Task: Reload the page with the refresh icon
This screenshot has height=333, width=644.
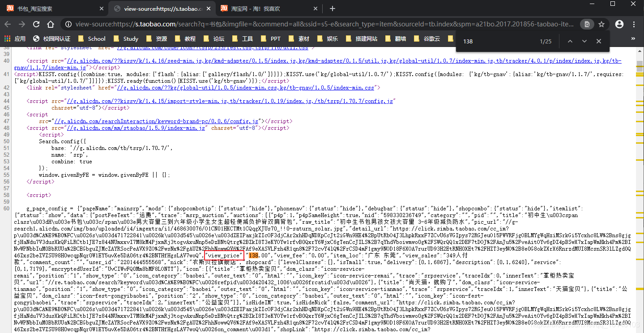Action: (x=37, y=24)
